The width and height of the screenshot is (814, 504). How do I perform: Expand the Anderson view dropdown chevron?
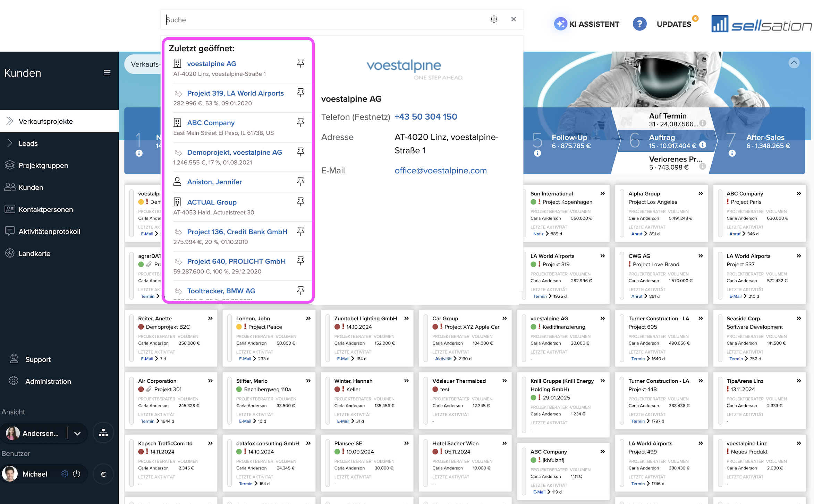pos(77,433)
